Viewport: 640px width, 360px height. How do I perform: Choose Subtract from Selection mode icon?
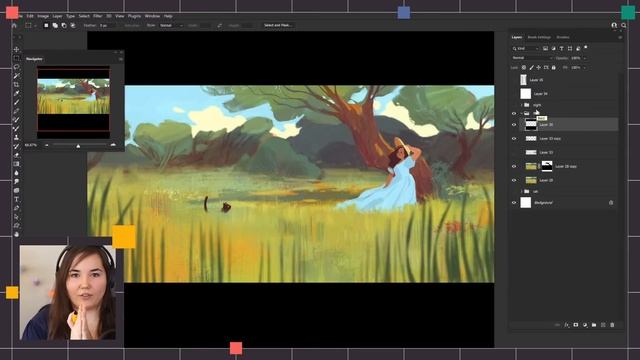(64, 25)
